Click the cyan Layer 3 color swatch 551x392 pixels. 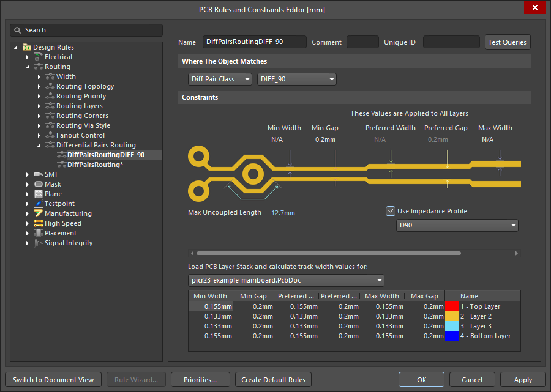(x=452, y=326)
